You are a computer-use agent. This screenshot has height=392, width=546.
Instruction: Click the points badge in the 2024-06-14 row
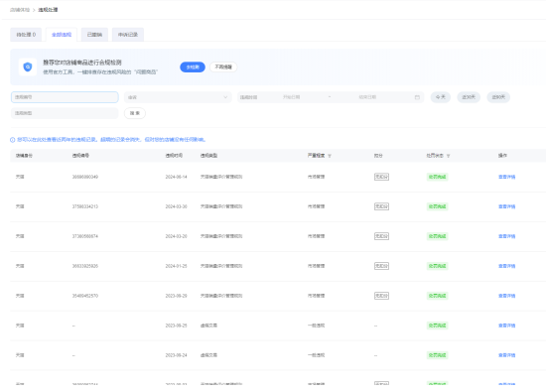point(381,177)
